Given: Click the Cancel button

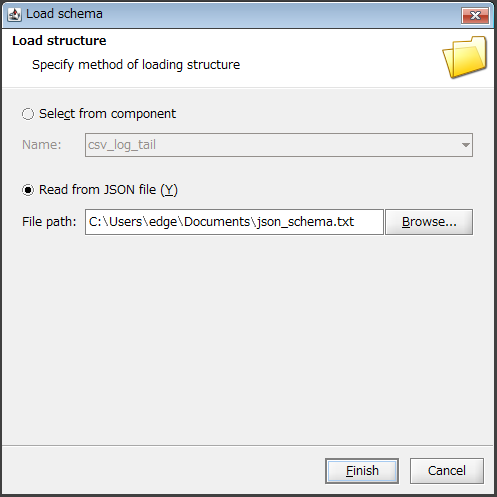Looking at the screenshot, I should [447, 471].
